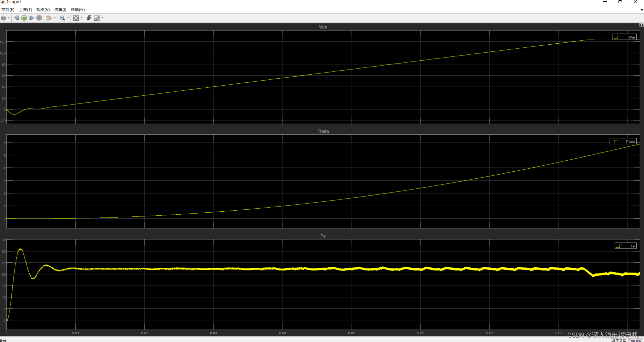Restore down the Scope7 window
The height and width of the screenshot is (342, 644).
pyautogui.click(x=620, y=2)
